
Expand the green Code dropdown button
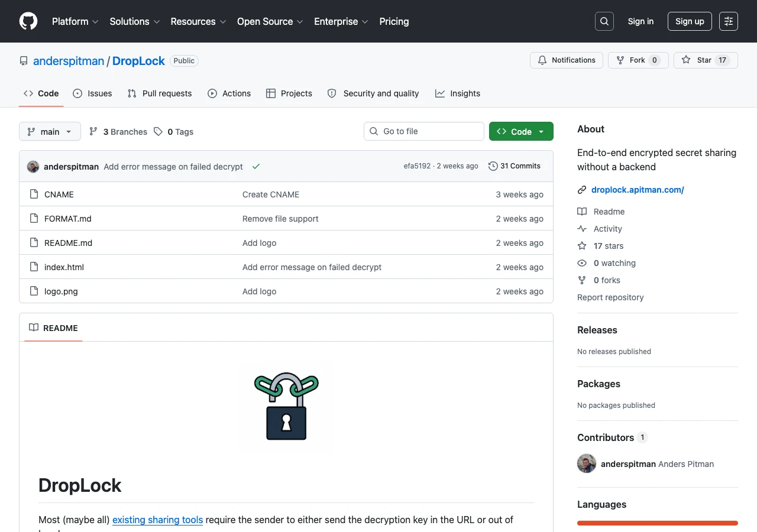click(x=521, y=131)
